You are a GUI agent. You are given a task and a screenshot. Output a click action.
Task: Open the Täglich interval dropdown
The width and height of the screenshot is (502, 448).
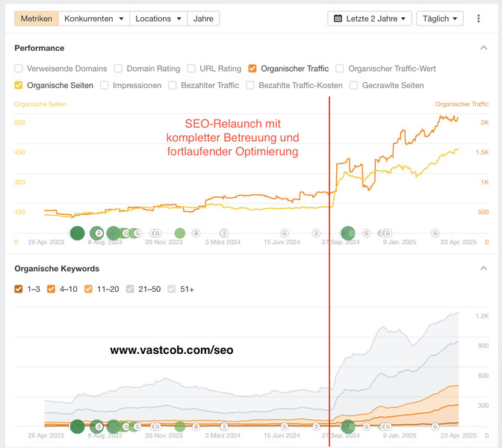[x=440, y=19]
